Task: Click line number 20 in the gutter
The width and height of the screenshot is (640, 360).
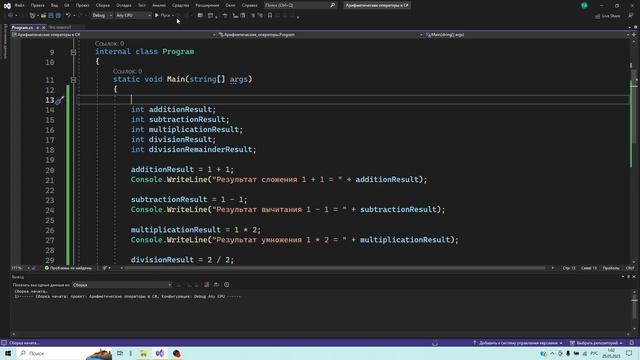Action: click(49, 170)
